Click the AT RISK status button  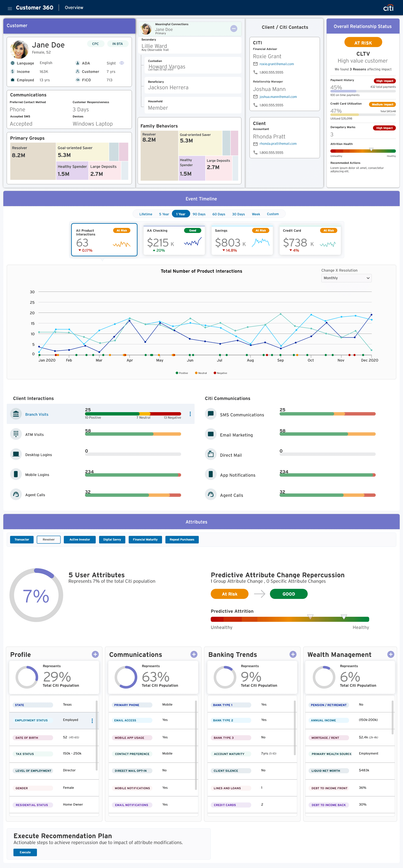[x=363, y=42]
